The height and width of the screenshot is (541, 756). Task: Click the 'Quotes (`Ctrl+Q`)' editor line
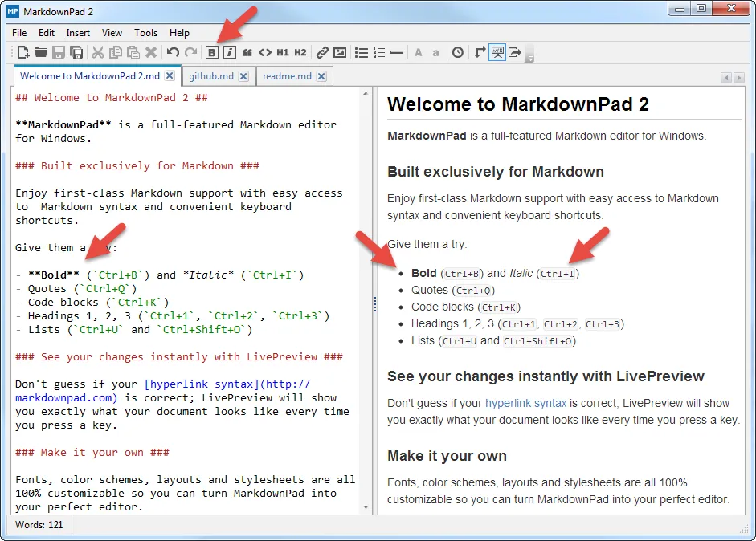pyautogui.click(x=76, y=289)
